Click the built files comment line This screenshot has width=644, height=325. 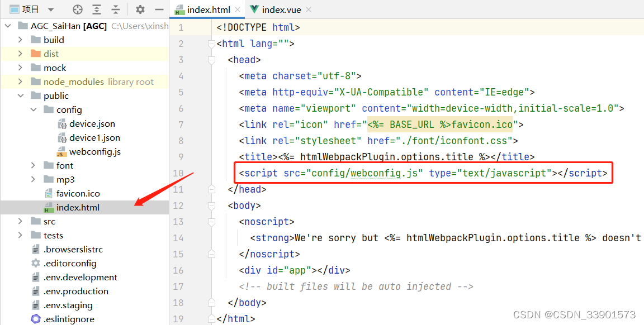pos(356,286)
